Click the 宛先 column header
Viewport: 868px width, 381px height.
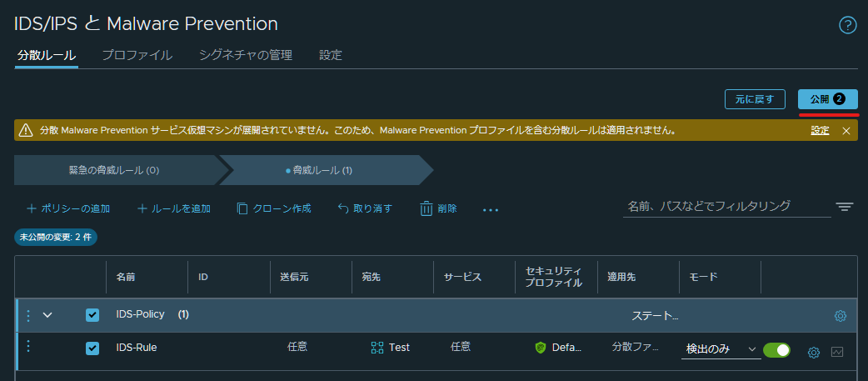[x=372, y=277]
